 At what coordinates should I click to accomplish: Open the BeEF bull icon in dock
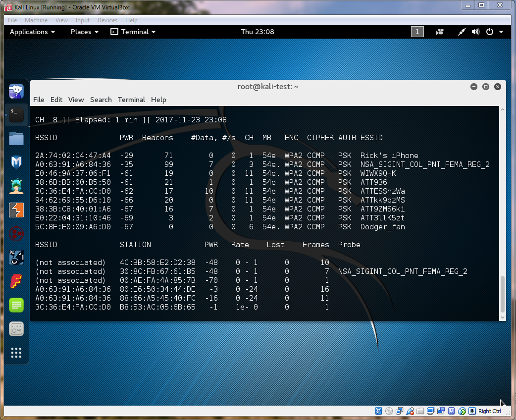click(x=16, y=258)
